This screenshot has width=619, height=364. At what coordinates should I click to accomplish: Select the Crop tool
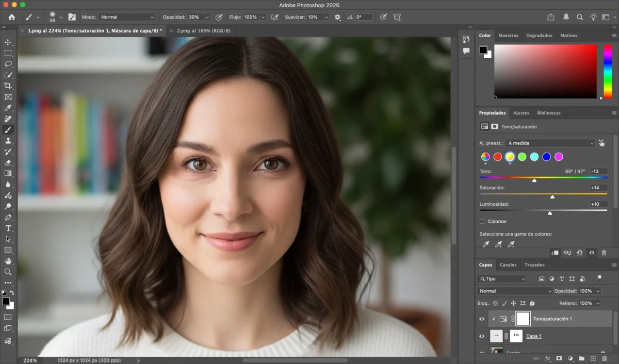coord(8,86)
